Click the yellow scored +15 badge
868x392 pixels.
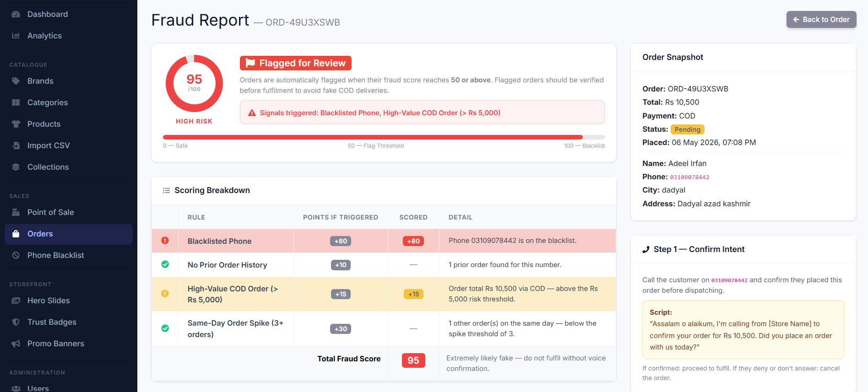click(x=413, y=294)
